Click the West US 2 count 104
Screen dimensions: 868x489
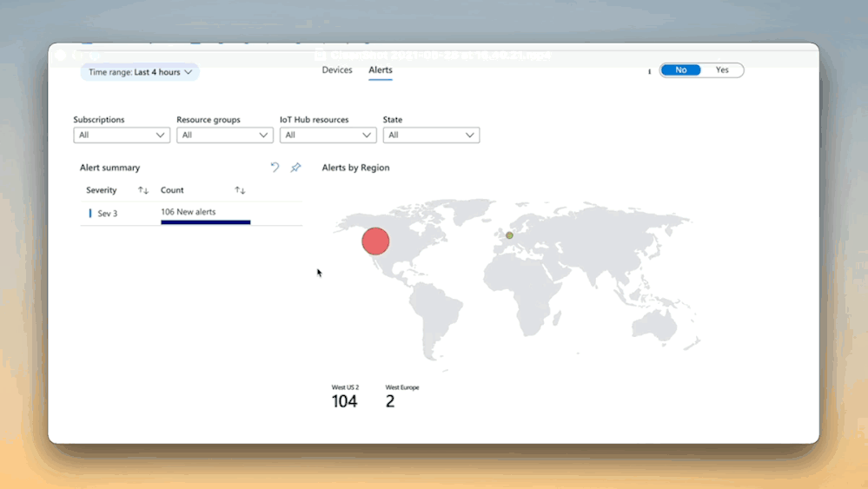(344, 401)
